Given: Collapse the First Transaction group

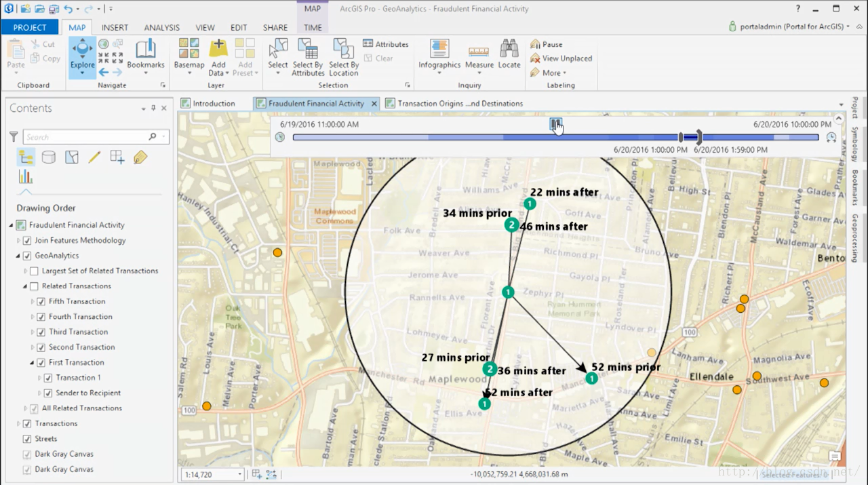Looking at the screenshot, I should pyautogui.click(x=33, y=363).
